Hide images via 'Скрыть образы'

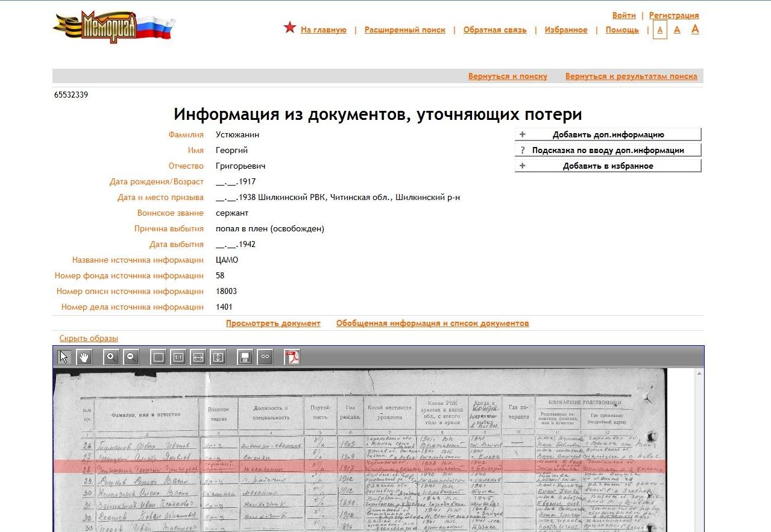click(89, 339)
